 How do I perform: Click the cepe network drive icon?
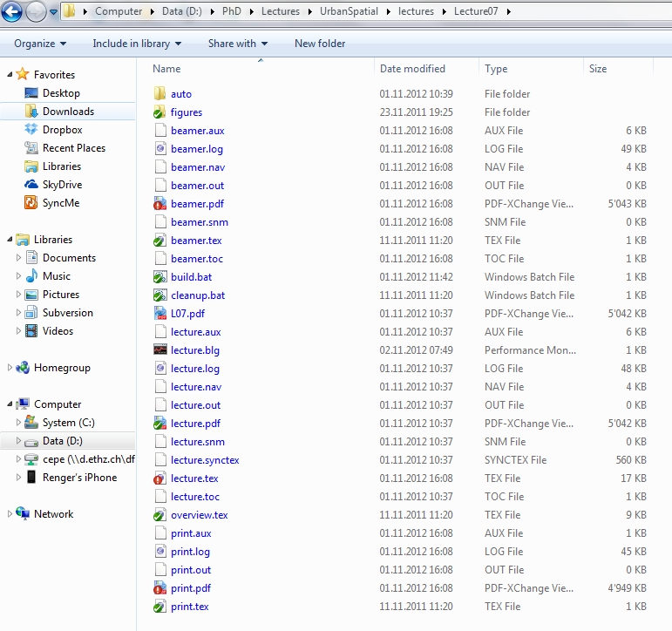pyautogui.click(x=31, y=459)
